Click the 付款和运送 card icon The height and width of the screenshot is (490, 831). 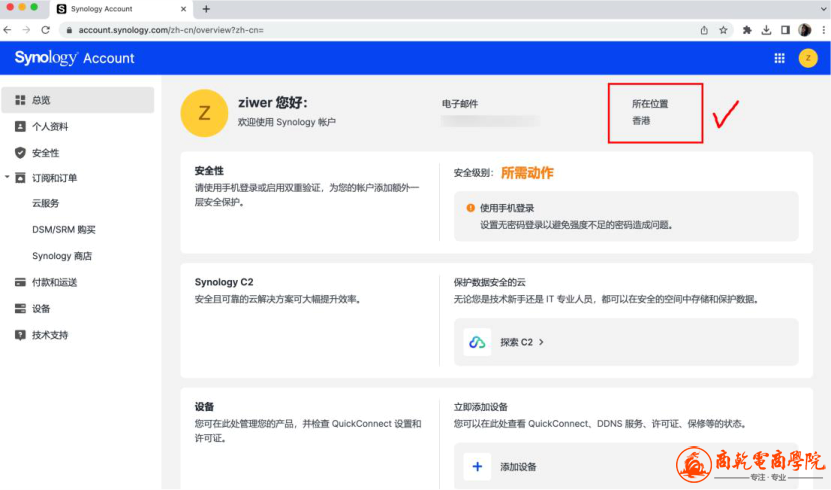point(20,282)
